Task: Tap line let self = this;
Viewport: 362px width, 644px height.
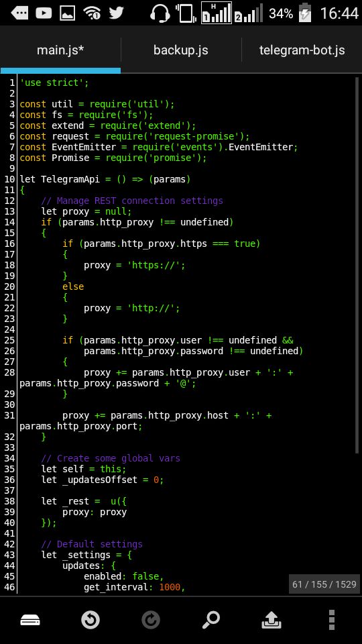Action: coord(84,469)
